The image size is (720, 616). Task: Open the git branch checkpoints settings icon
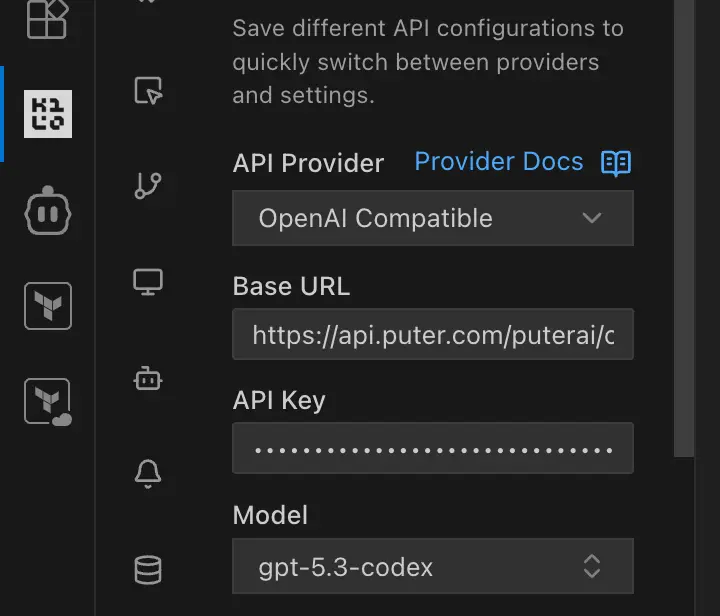tap(148, 186)
